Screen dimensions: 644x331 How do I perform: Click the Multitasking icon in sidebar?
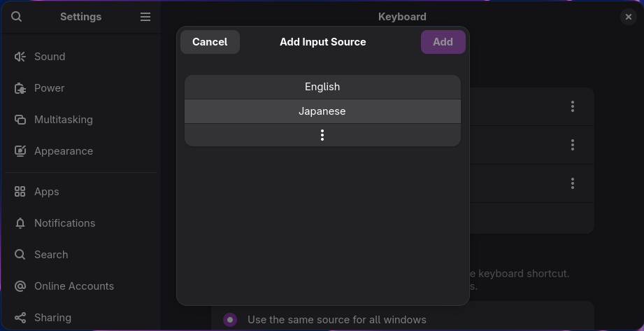20,120
